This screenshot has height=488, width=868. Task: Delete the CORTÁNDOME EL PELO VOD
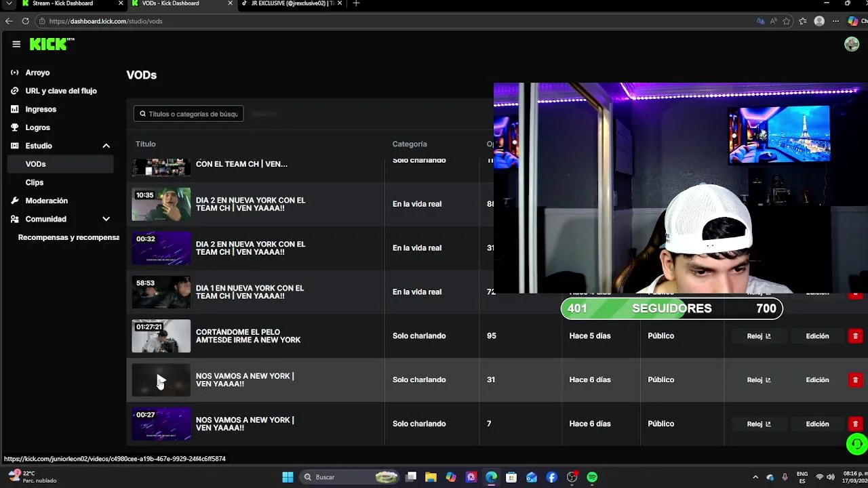point(855,336)
